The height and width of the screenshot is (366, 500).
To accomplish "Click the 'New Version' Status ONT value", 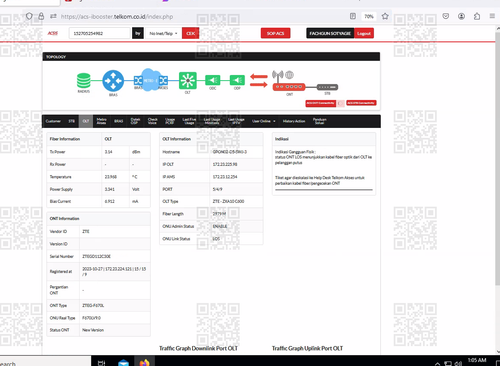I will 93,330.
